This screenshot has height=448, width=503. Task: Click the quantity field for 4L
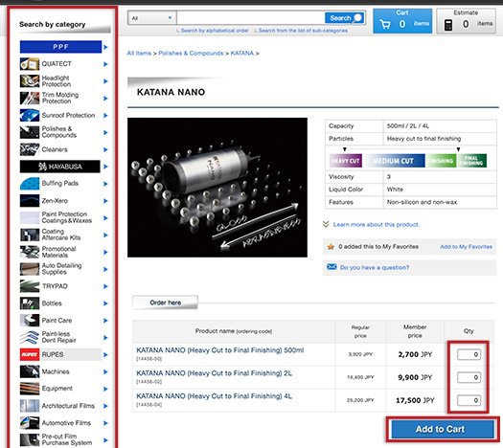click(469, 400)
